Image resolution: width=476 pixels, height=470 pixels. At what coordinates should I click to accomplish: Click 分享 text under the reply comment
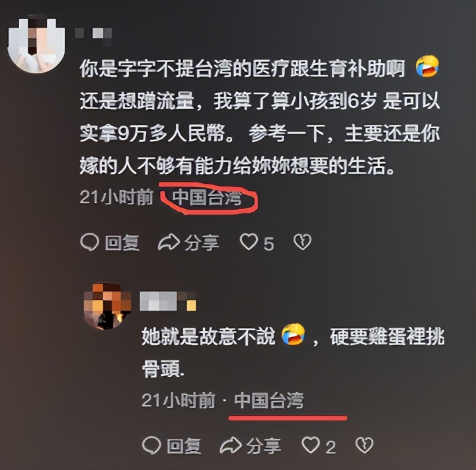coord(264,446)
